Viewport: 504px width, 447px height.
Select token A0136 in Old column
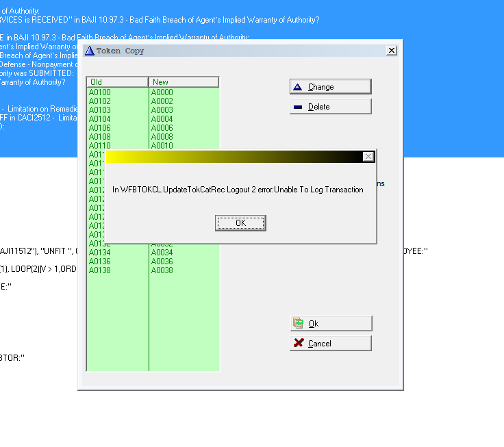[x=100, y=261]
